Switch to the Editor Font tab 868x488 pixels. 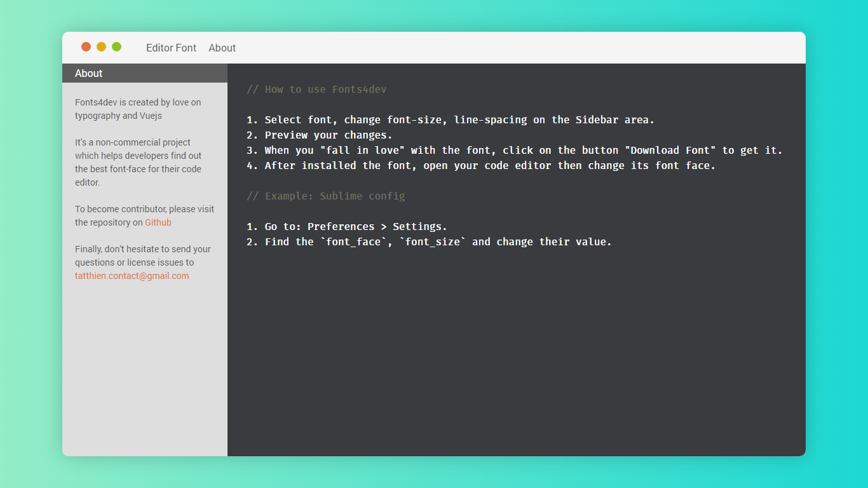tap(171, 48)
